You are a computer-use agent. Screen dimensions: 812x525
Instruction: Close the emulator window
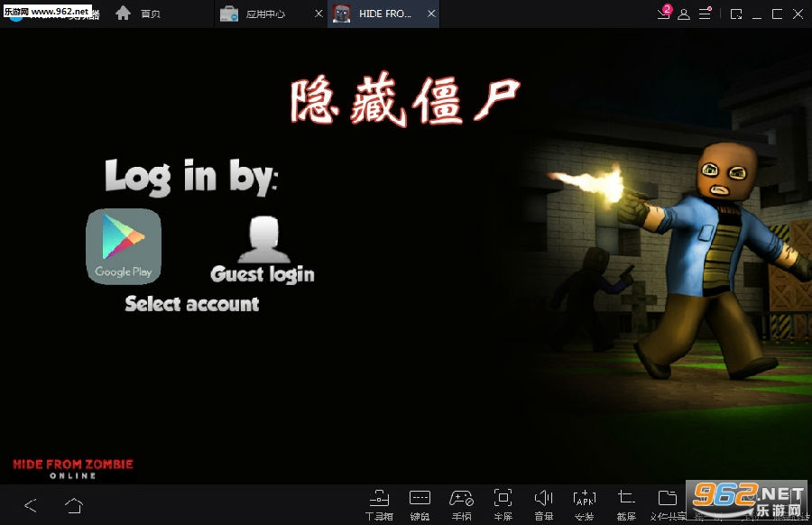point(798,14)
